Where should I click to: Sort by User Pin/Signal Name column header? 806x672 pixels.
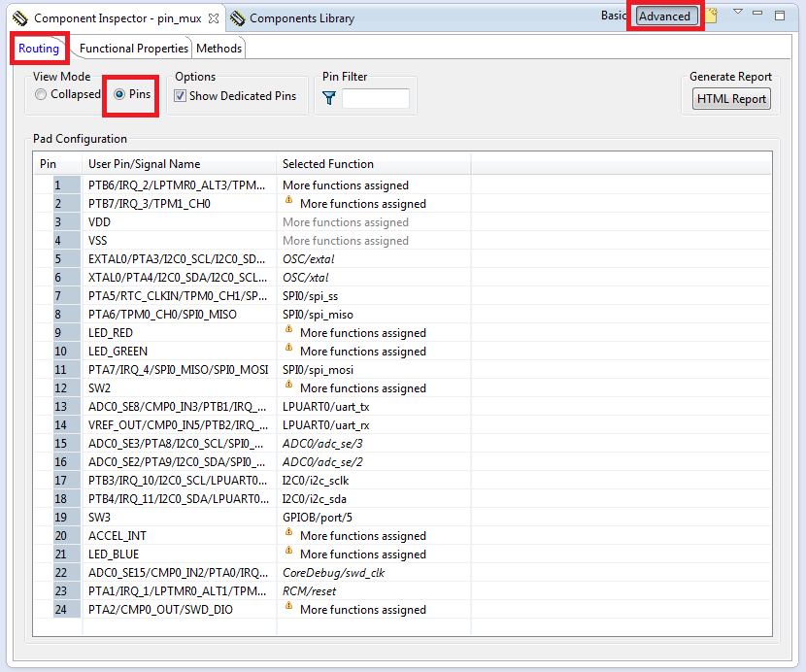point(179,164)
